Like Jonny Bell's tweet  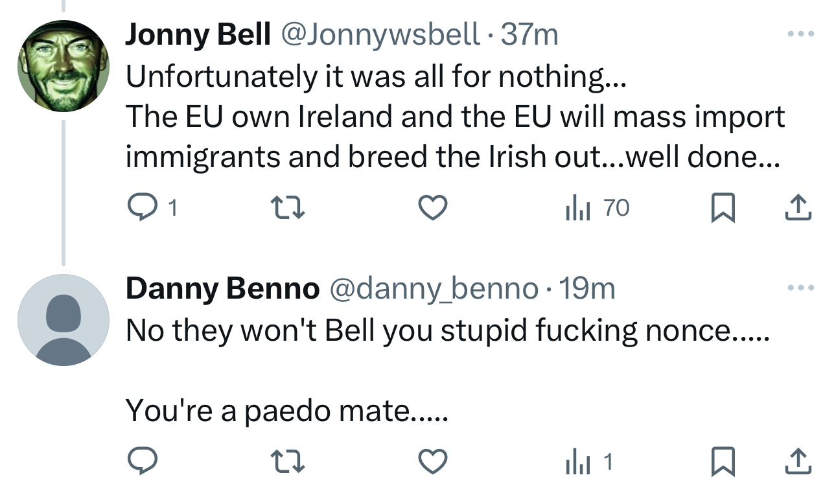(432, 208)
